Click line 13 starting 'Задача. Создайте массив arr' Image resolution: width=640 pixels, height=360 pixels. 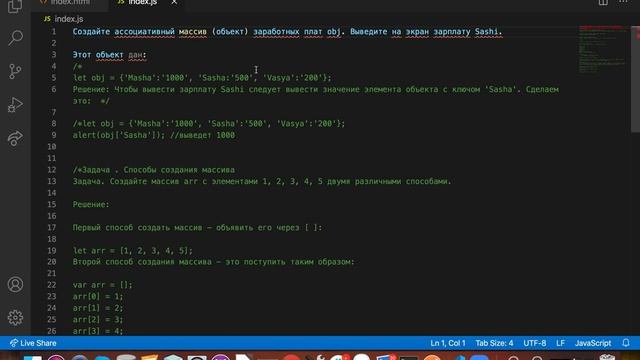[262, 181]
